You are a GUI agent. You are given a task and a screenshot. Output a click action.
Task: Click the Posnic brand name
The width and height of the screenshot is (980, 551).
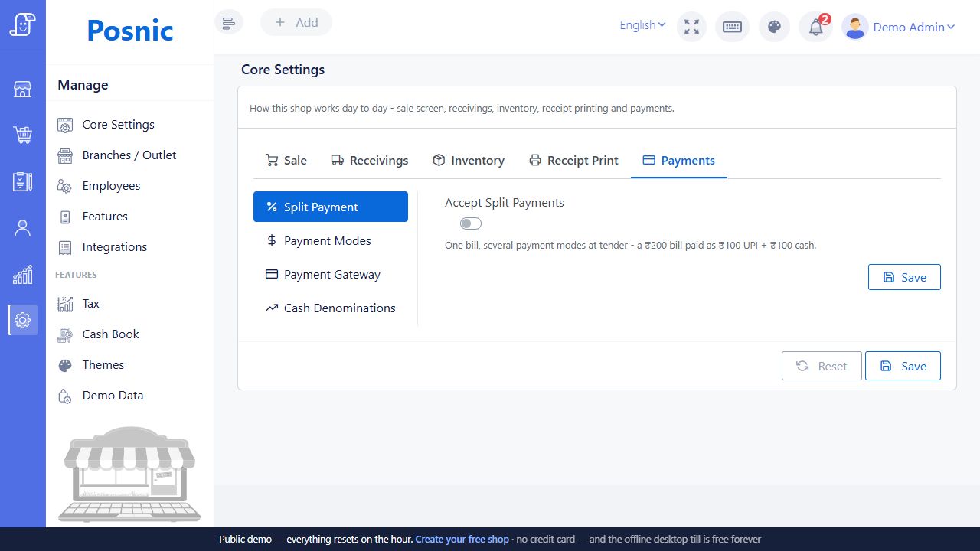pyautogui.click(x=130, y=31)
